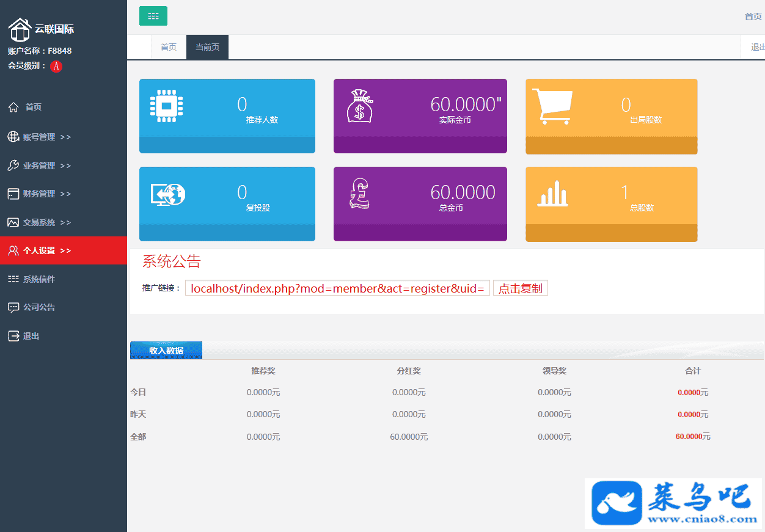
Task: Click the chart icon for 交易系统
Action: point(13,223)
